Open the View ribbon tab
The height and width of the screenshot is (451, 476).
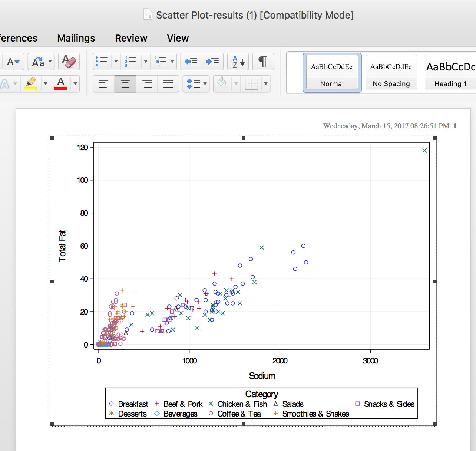(178, 38)
